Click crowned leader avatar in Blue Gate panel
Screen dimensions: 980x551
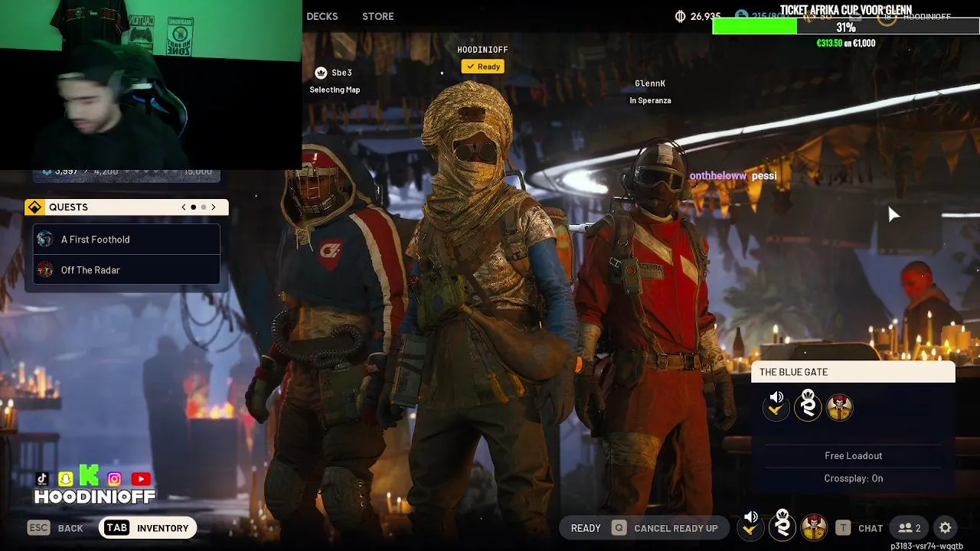coord(808,406)
